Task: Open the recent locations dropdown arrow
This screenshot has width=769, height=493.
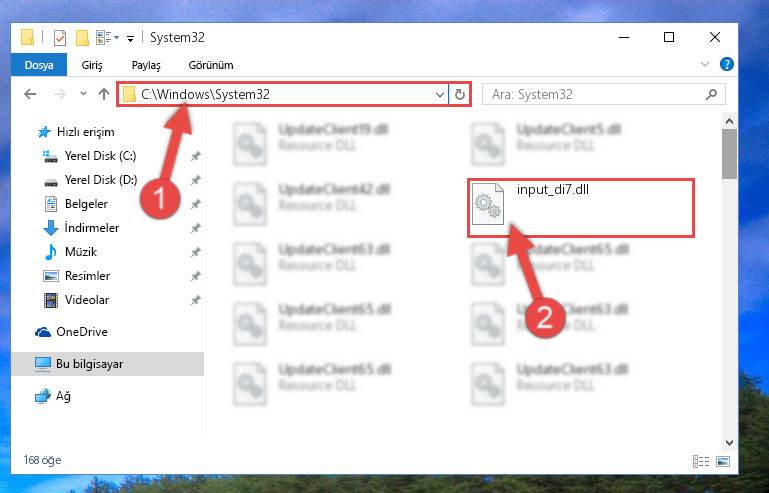Action: (x=83, y=94)
